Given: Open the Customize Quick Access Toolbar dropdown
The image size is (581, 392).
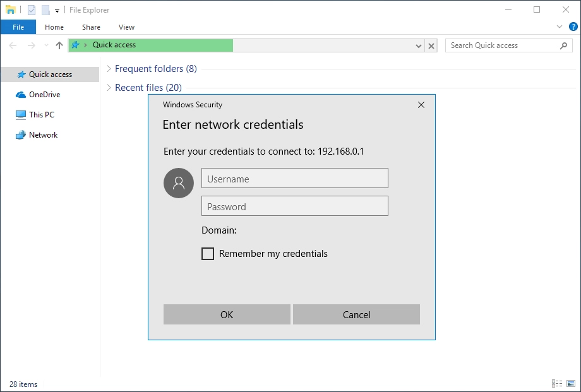Looking at the screenshot, I should click(57, 10).
